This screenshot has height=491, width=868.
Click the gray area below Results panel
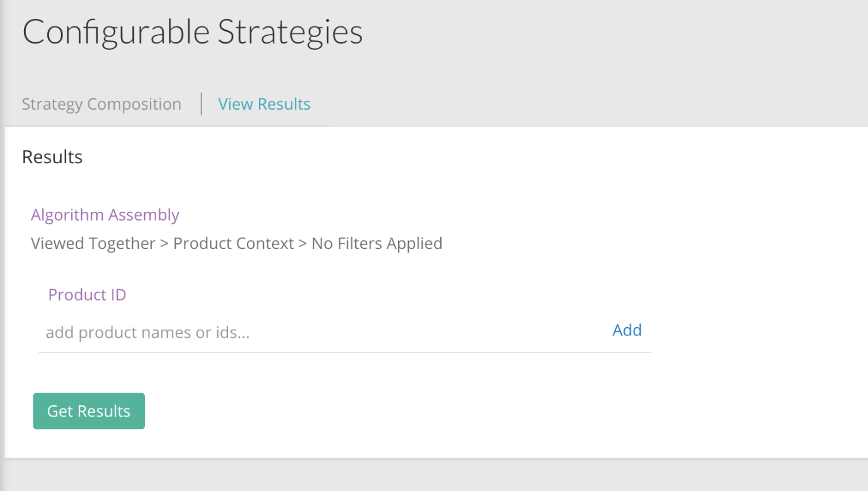(435, 476)
